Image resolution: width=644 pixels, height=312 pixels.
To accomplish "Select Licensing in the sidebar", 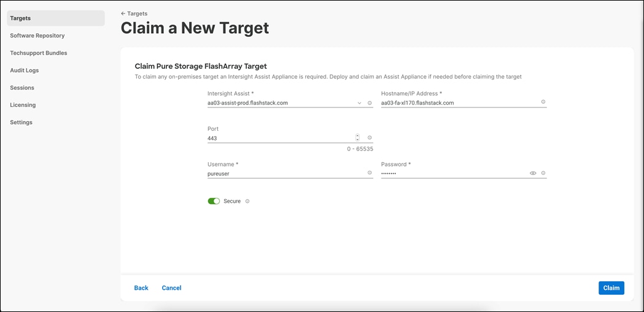I will [23, 105].
